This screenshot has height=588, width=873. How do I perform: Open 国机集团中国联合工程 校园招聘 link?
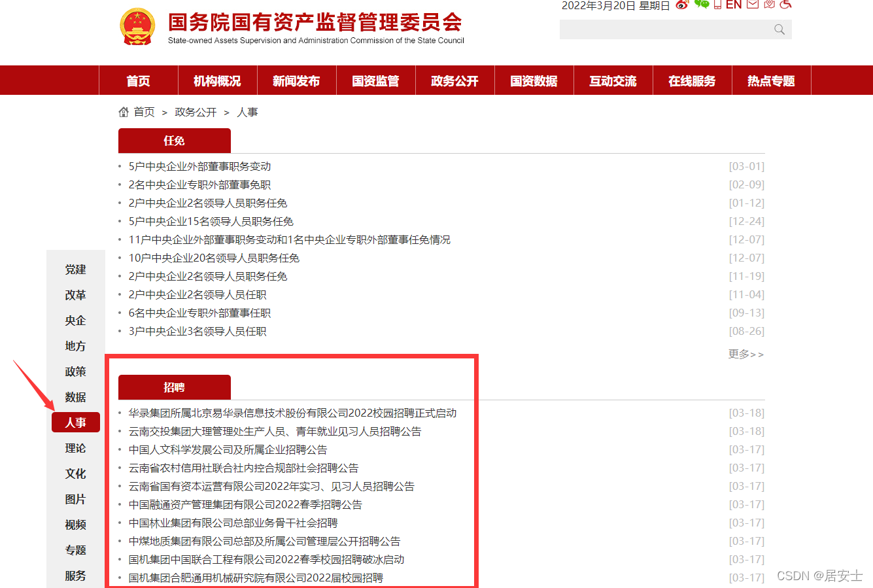(x=266, y=560)
